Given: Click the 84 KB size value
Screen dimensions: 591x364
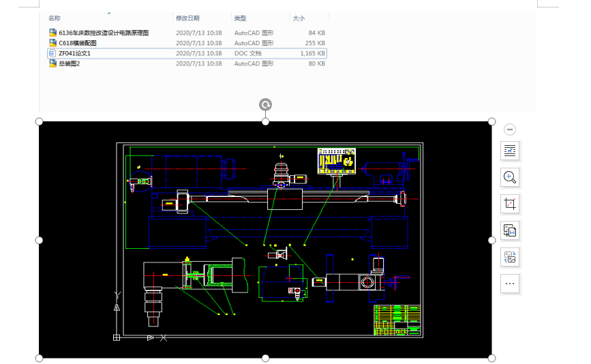Looking at the screenshot, I should (316, 33).
